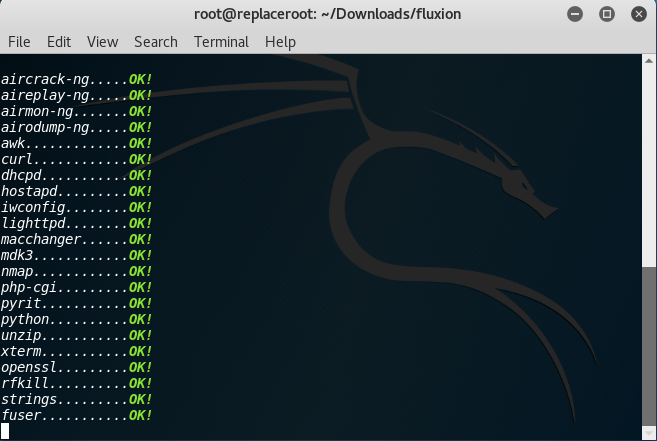The width and height of the screenshot is (657, 441).
Task: Close the terminal window
Action: tap(639, 14)
